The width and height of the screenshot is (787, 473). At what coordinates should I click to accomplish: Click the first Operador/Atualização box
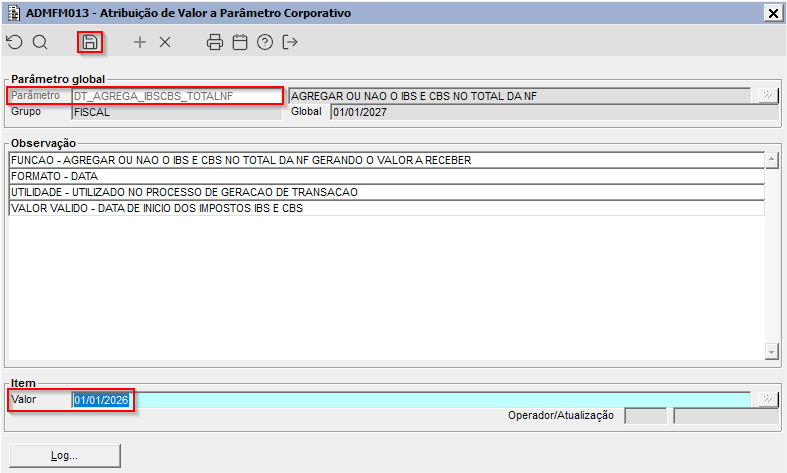pos(645,416)
